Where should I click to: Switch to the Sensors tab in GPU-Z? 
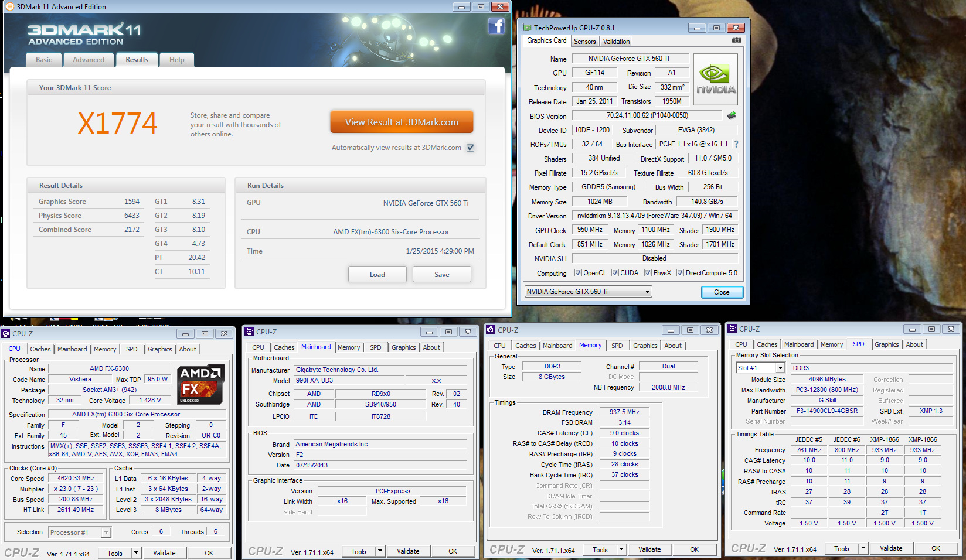[584, 41]
